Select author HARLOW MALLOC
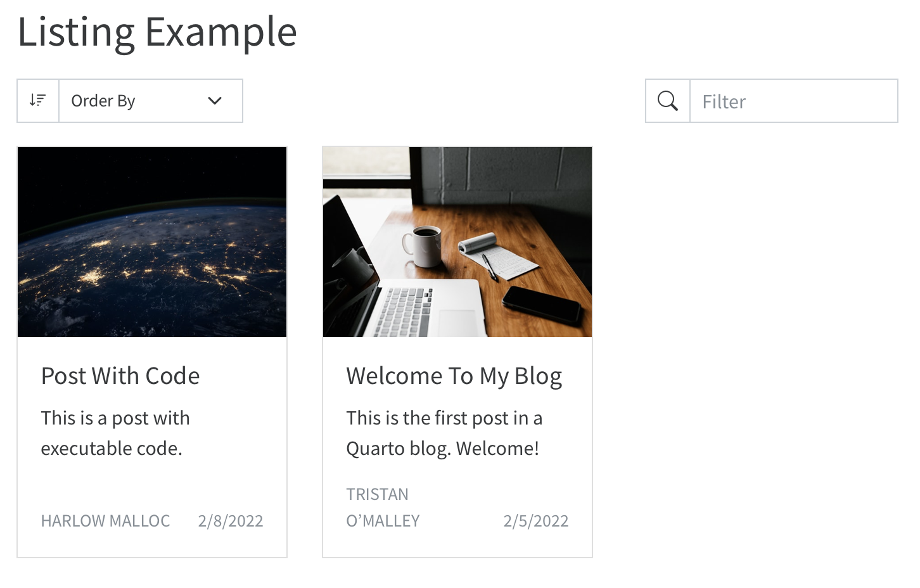This screenshot has width=920, height=588. click(x=105, y=520)
